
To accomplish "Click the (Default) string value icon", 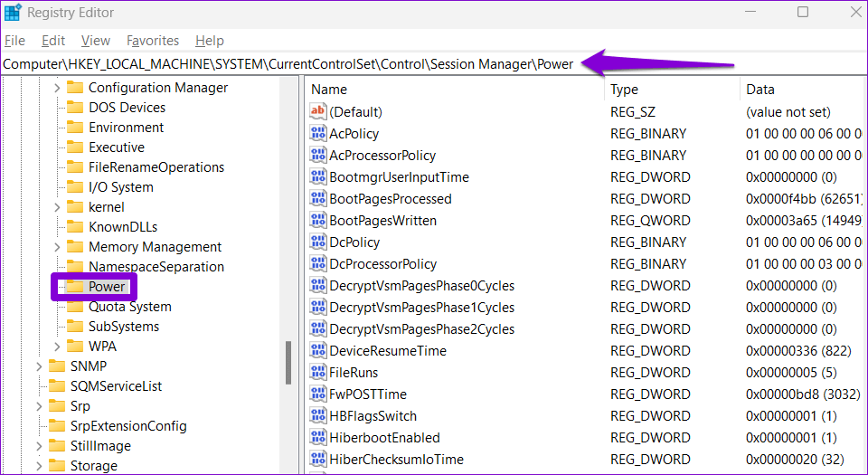I will tap(317, 111).
